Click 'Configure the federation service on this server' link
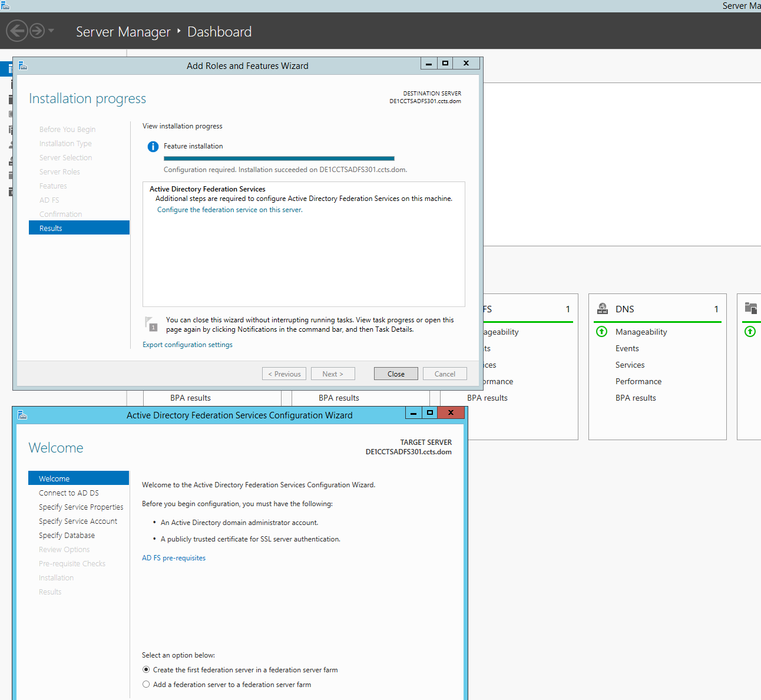This screenshot has width=761, height=700. tap(230, 210)
